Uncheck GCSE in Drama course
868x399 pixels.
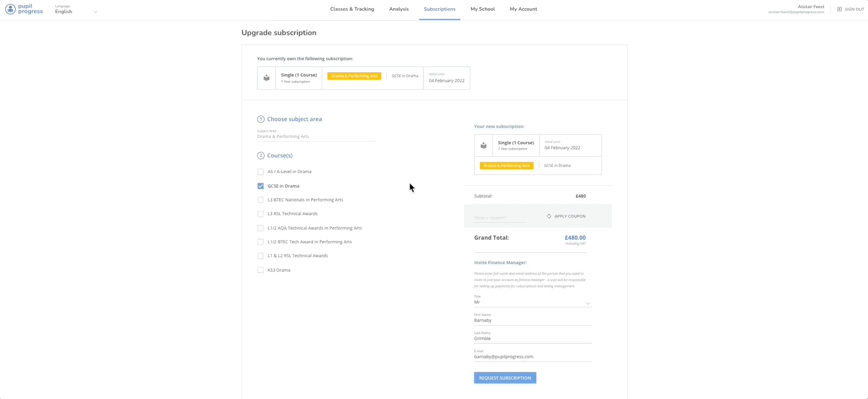click(260, 186)
